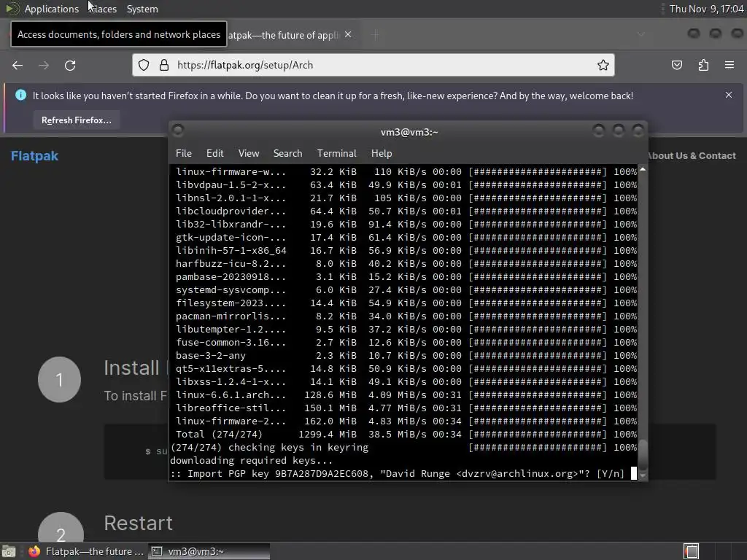Click the distribution logo icon in top panel
Screen dimensions: 747x560
(12, 9)
